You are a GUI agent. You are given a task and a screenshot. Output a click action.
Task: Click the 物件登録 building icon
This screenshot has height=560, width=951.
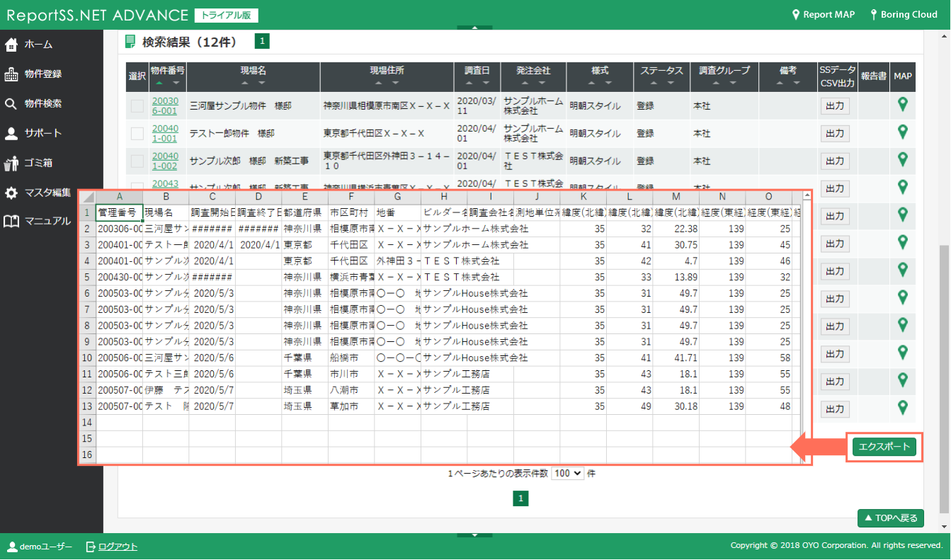click(x=11, y=74)
